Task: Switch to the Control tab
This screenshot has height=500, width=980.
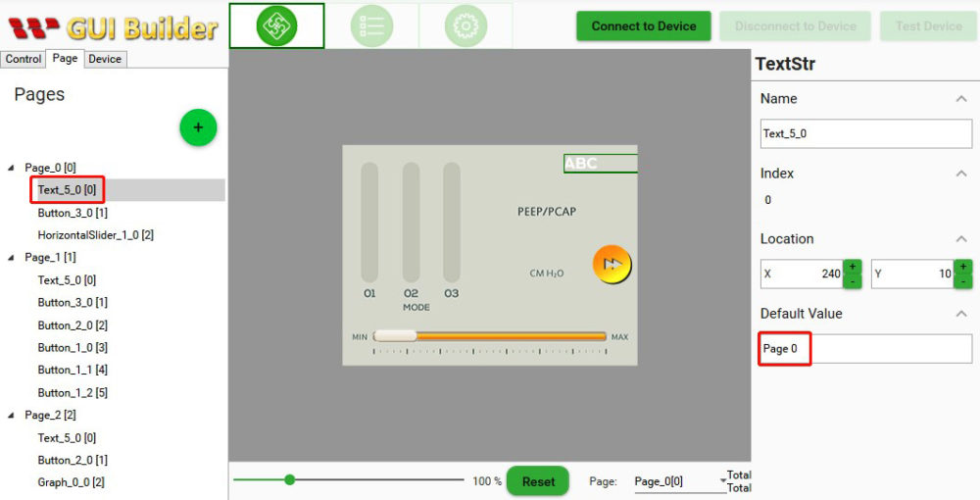Action: tap(24, 59)
